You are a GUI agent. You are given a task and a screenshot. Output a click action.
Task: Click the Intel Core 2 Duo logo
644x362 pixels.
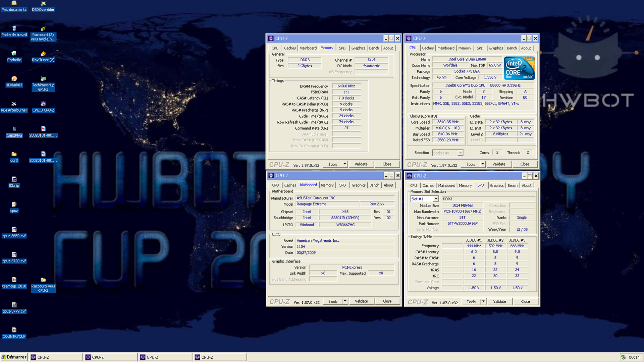520,68
